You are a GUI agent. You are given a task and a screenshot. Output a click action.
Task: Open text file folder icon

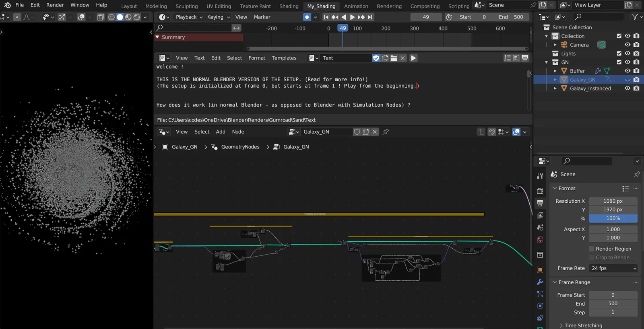(394, 58)
